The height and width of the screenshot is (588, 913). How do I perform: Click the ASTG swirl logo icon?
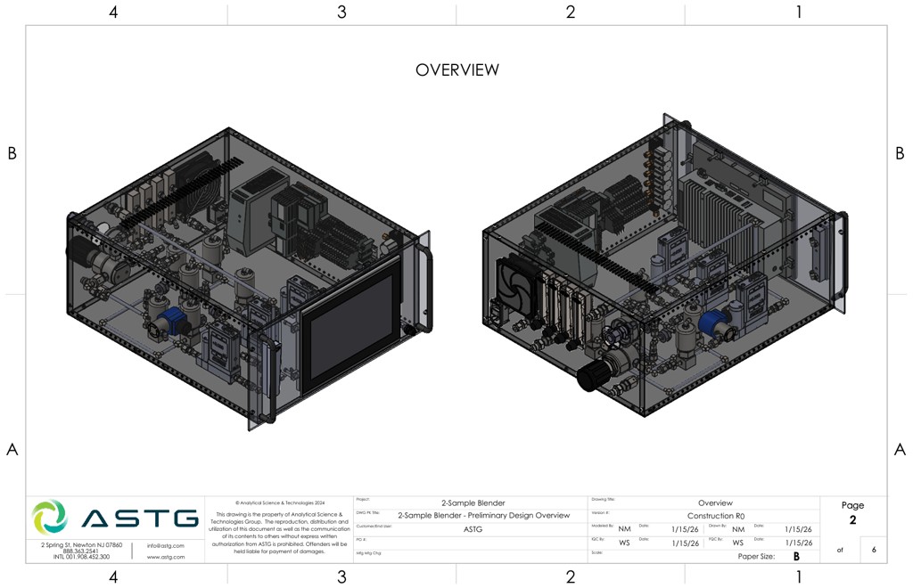[49, 518]
